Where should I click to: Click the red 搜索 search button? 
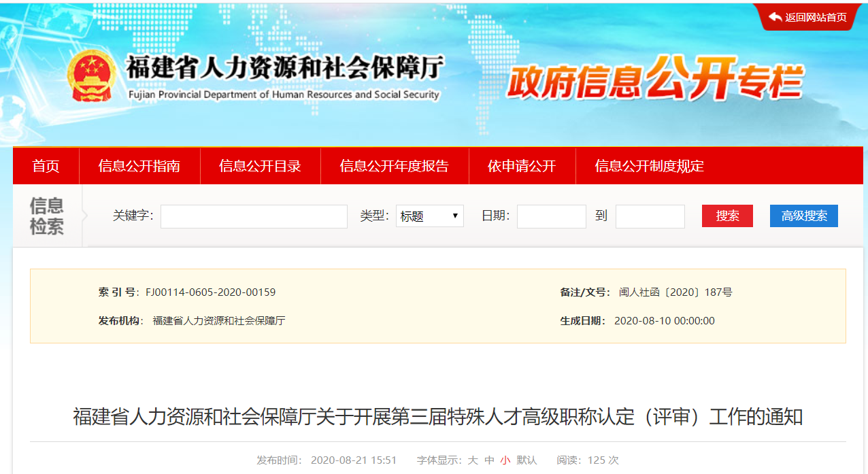[x=727, y=216]
